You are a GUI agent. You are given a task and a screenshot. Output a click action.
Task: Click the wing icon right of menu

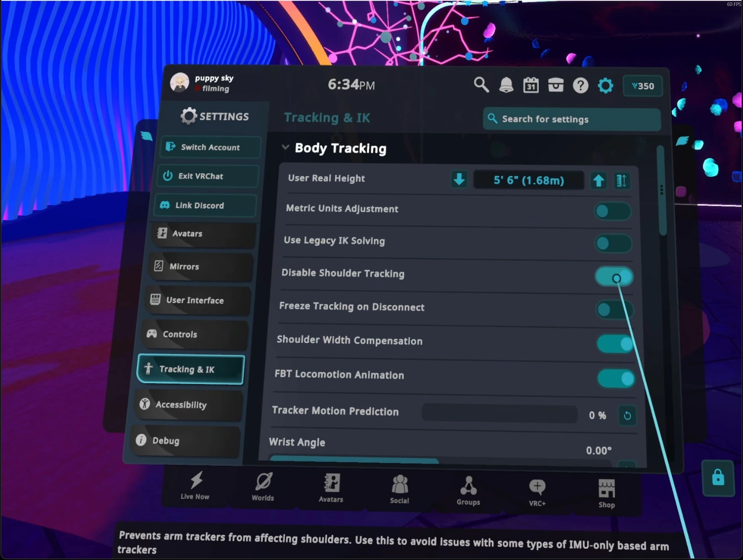pos(682,141)
